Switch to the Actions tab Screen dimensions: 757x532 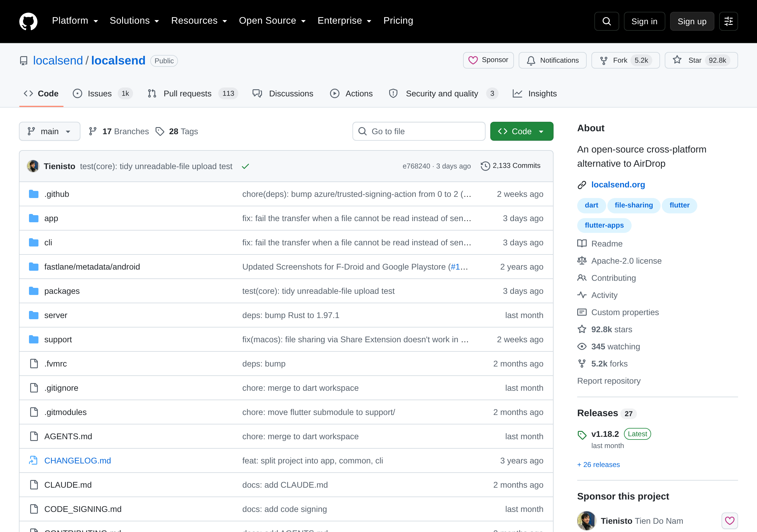pyautogui.click(x=351, y=94)
